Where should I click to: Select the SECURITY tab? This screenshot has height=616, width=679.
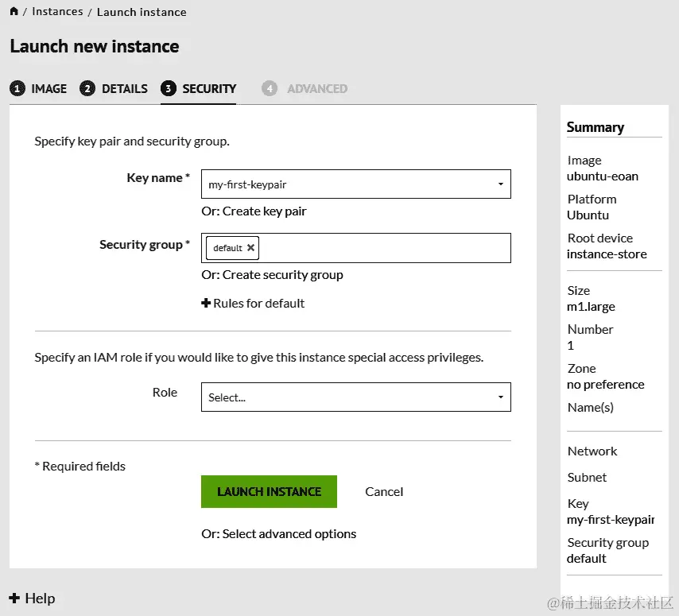point(209,88)
